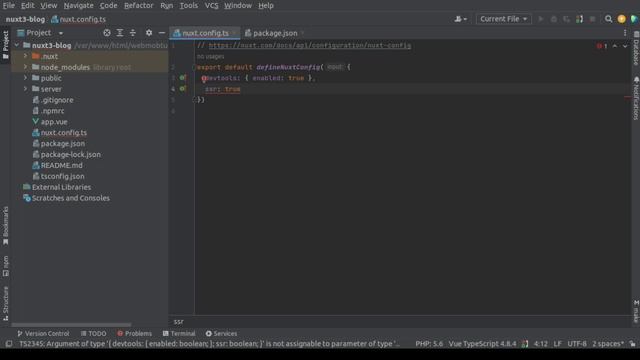Open Search Everywhere magnifier icon
Viewport: 640px width, 360px height.
click(608, 19)
